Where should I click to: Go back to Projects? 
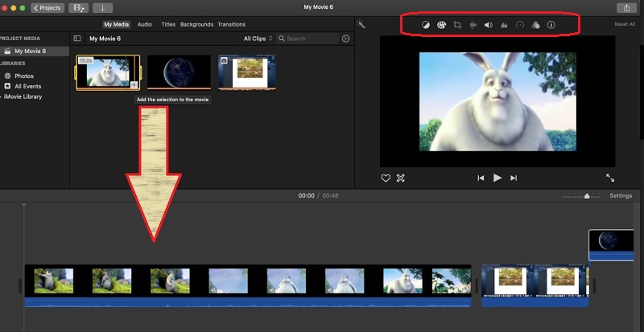click(x=47, y=8)
